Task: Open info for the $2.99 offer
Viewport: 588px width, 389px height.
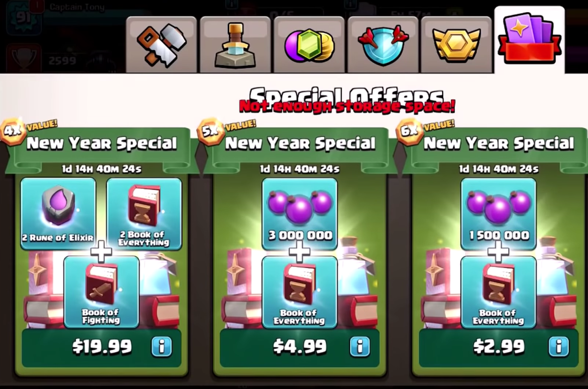Action: [559, 347]
